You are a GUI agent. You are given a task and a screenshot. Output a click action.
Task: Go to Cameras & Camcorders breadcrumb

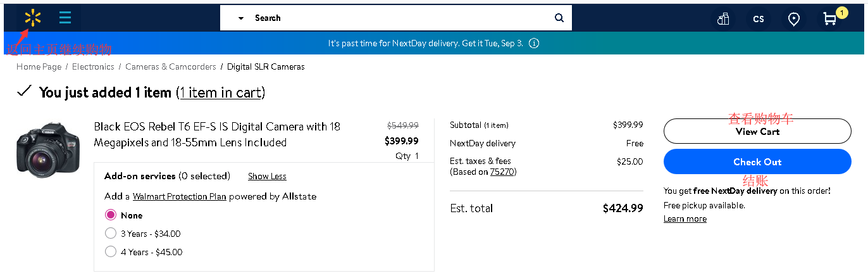coord(170,66)
